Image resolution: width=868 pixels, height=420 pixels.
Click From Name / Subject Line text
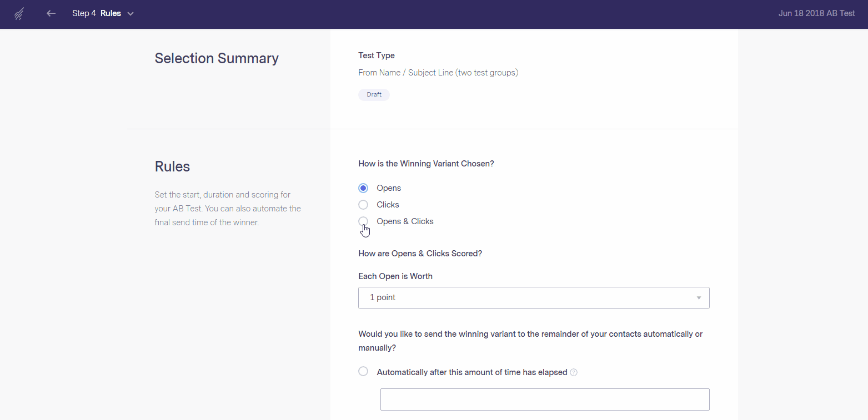click(x=438, y=73)
